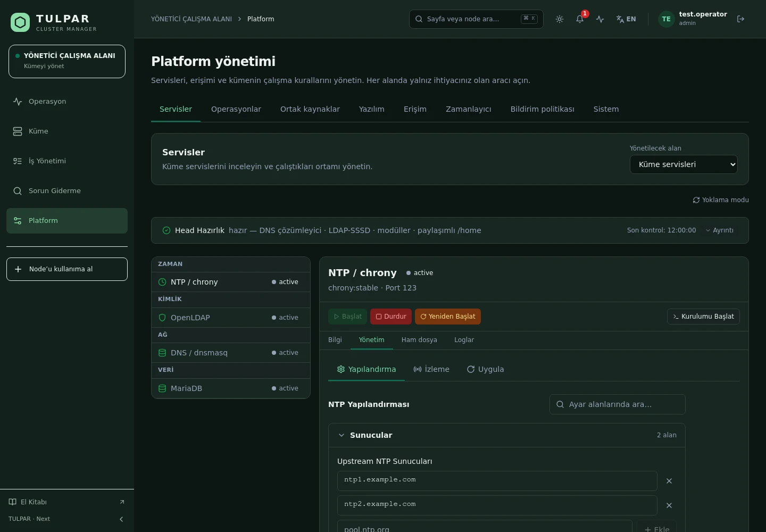Open the Uygula sub-tab

point(485,369)
